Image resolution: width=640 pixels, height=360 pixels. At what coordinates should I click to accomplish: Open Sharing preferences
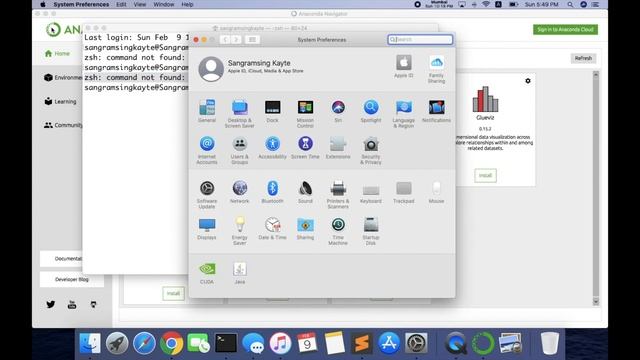[x=305, y=228]
